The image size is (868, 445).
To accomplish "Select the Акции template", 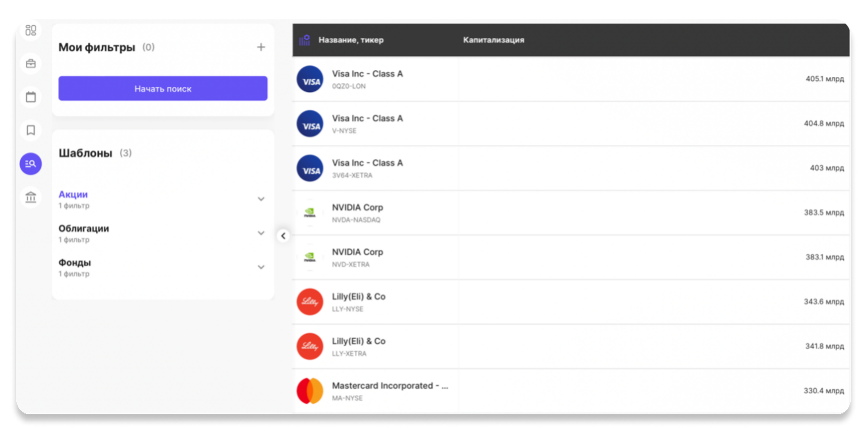I will coord(73,194).
